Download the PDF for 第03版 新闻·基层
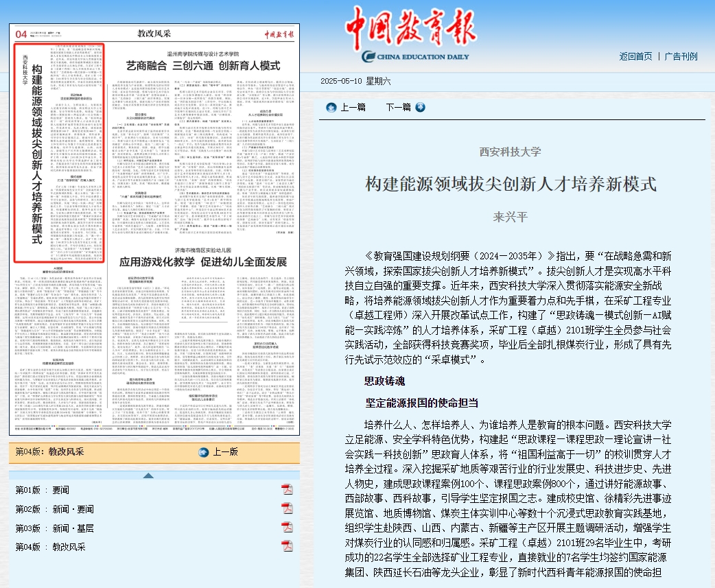Screen dimensions: 715x588 point(287,528)
